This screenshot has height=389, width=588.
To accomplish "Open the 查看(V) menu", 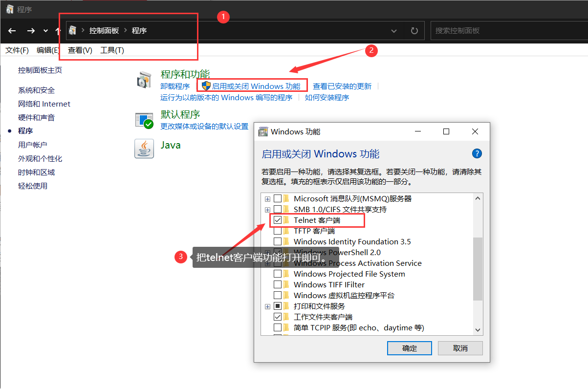I will [x=80, y=50].
